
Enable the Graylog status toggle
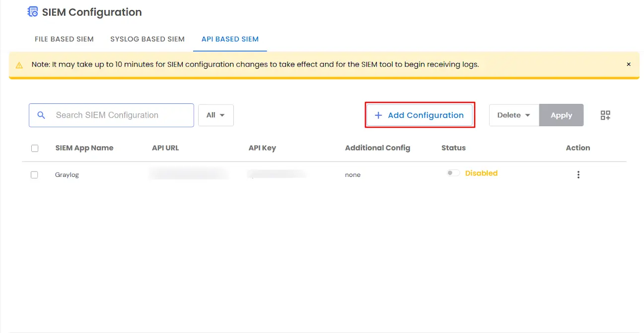coord(453,171)
